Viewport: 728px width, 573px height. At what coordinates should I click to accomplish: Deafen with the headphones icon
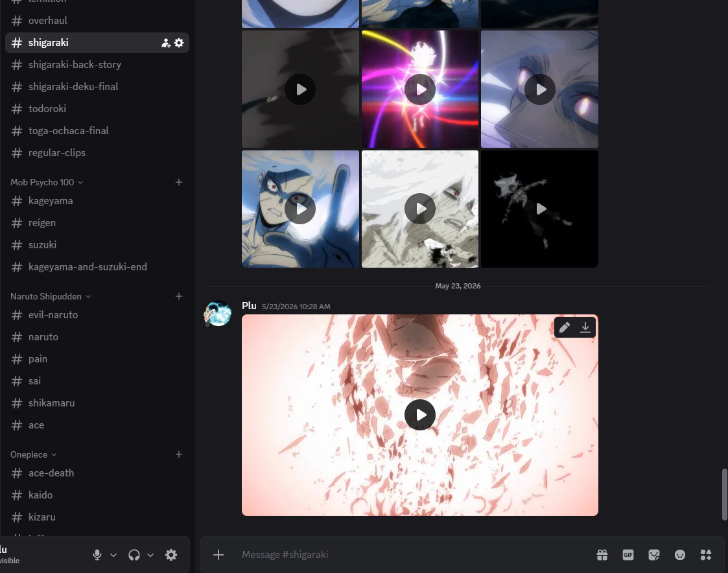134,555
